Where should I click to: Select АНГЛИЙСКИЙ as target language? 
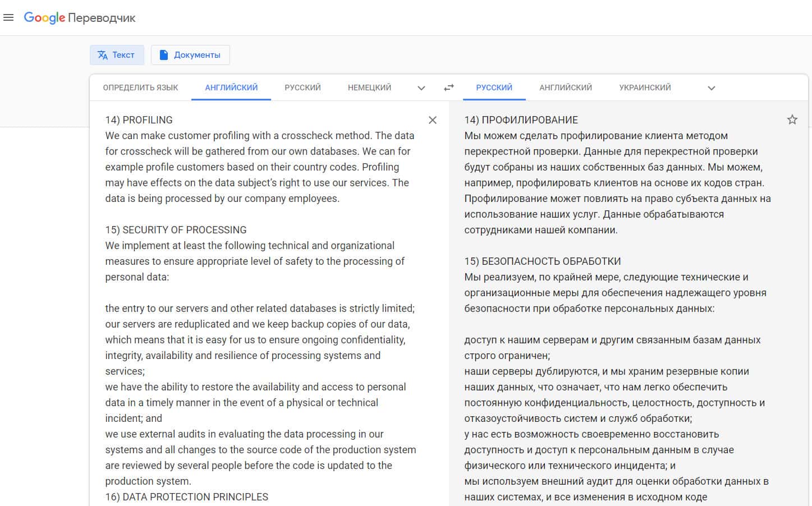(x=566, y=88)
